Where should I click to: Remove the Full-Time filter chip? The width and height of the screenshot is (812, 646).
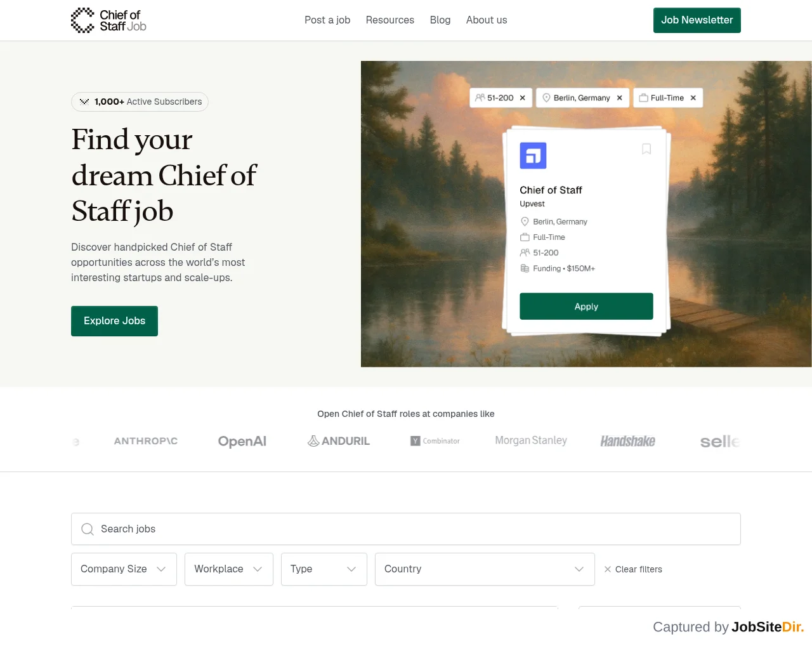(x=693, y=98)
